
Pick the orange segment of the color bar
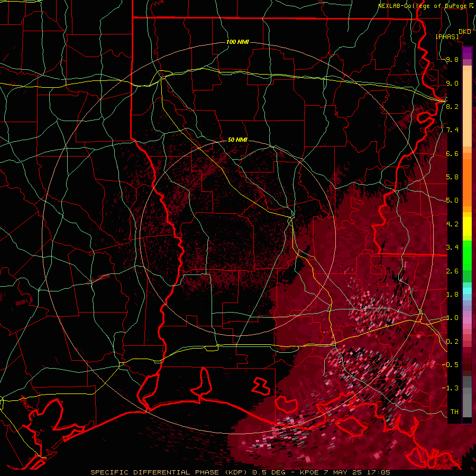click(x=467, y=182)
